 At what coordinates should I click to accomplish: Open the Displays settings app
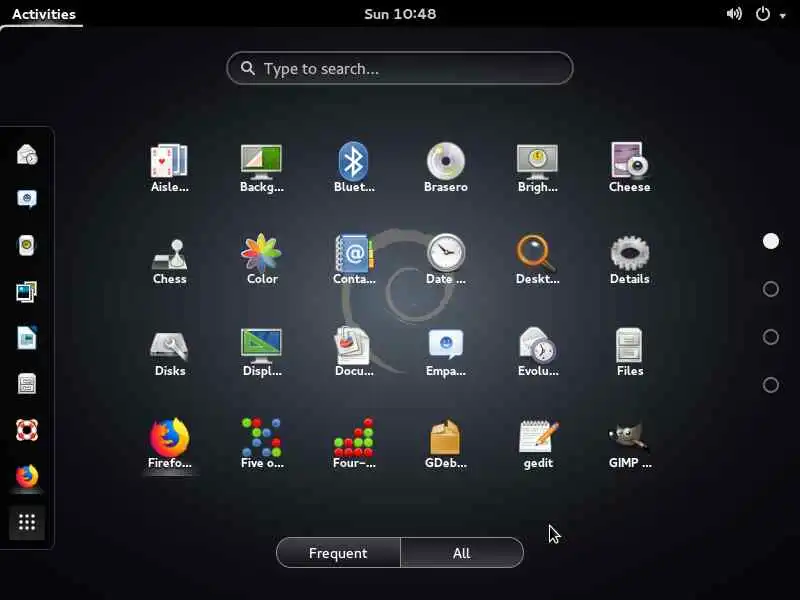[x=261, y=351]
